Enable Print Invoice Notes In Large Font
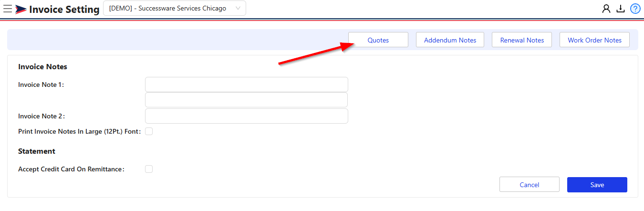 pyautogui.click(x=149, y=131)
